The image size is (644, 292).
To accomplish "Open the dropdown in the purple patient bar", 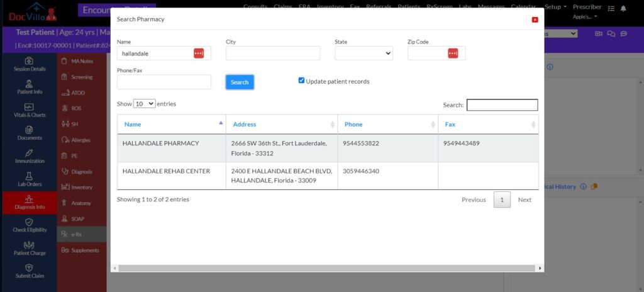I will point(561,34).
